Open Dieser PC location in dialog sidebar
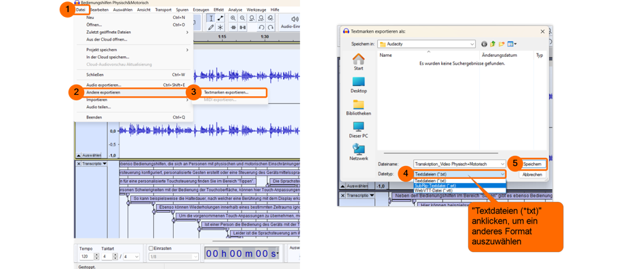This screenshot has width=644, height=269. tap(358, 130)
